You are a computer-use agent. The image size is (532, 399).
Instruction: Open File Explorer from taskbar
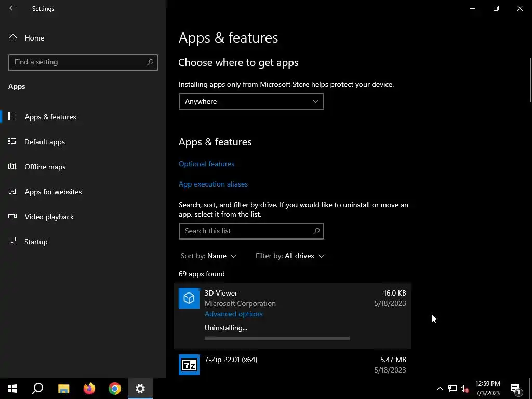[x=63, y=389]
